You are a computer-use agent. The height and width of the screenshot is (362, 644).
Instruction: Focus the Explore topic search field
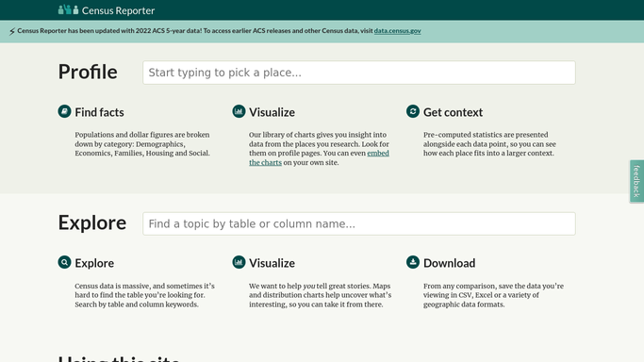click(359, 223)
